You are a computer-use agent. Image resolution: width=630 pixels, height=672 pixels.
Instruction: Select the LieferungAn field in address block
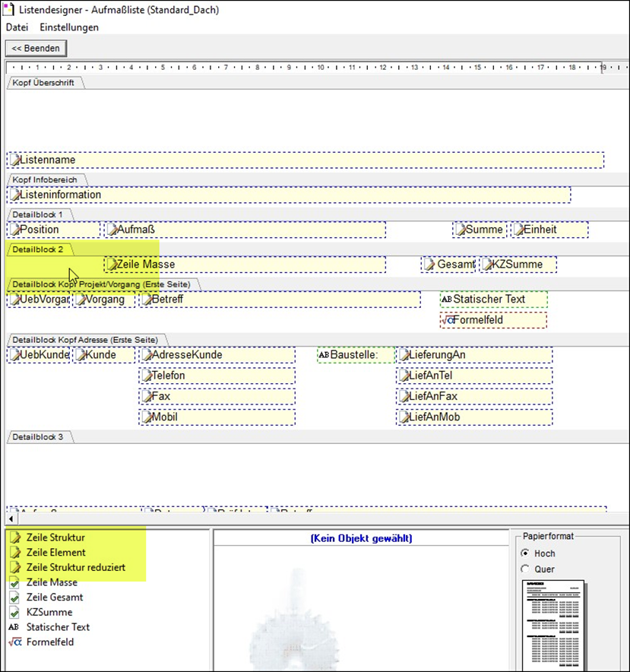[474, 355]
